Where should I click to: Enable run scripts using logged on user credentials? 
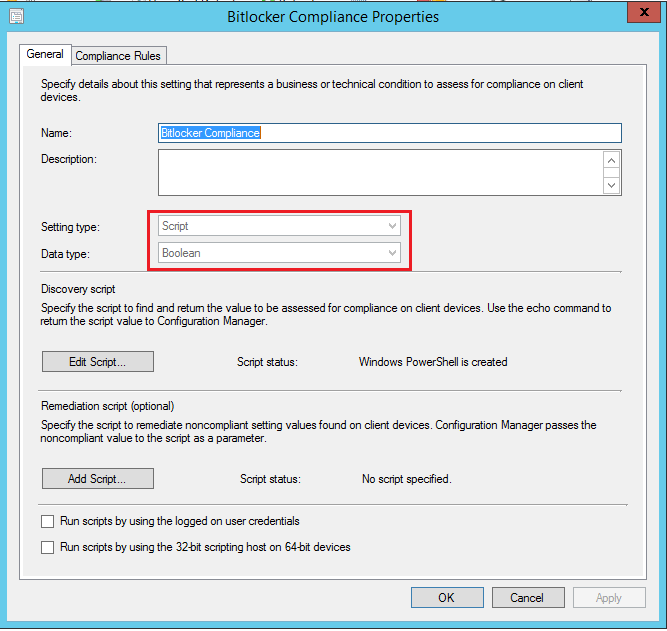[x=47, y=521]
